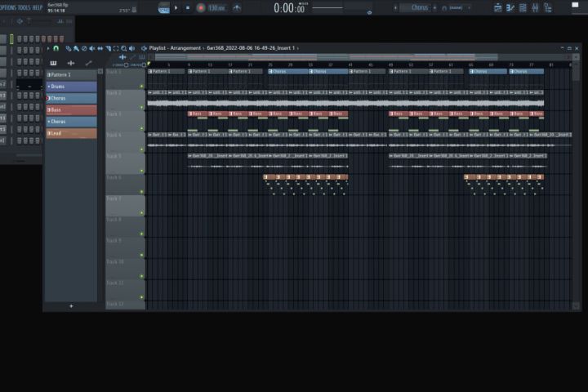Select the Slip tool in Playlist toolbar
This screenshot has height=392, width=588.
coord(100,48)
